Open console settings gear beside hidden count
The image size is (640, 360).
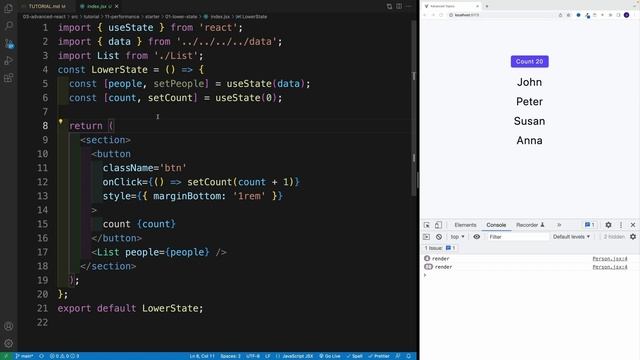click(633, 237)
